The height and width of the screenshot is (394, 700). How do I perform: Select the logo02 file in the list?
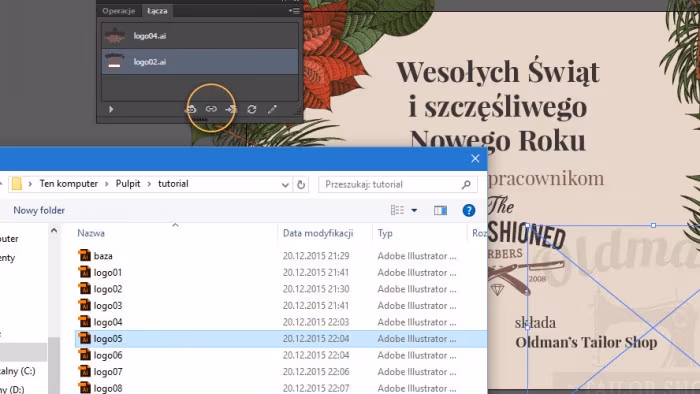(108, 289)
